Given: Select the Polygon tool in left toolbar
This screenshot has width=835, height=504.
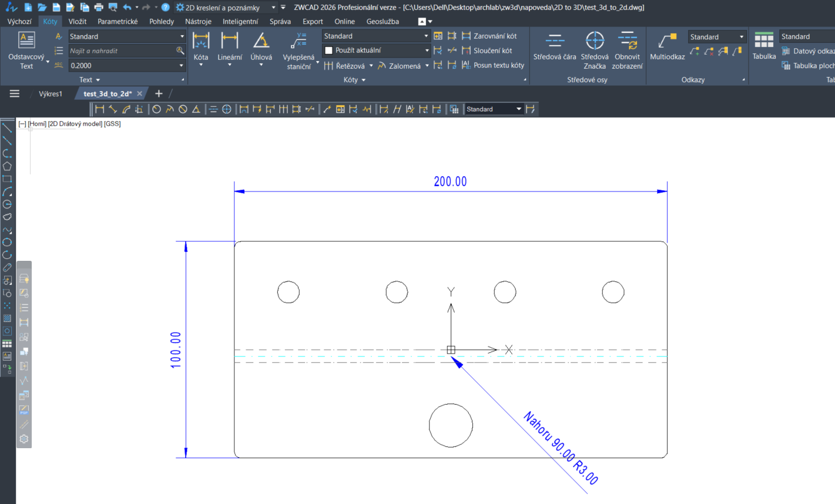Looking at the screenshot, I should (x=7, y=166).
